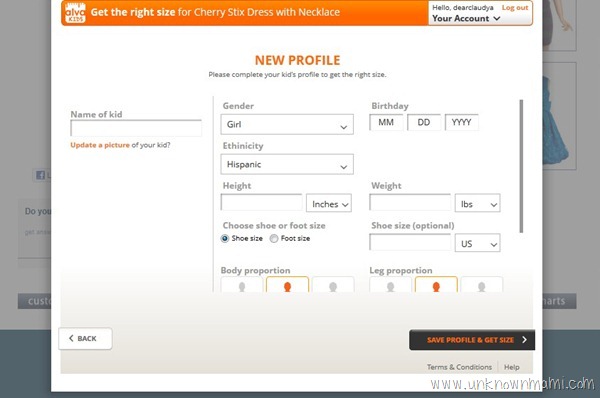
Task: Click the NEW PROFILE heading text
Action: pyautogui.click(x=297, y=60)
